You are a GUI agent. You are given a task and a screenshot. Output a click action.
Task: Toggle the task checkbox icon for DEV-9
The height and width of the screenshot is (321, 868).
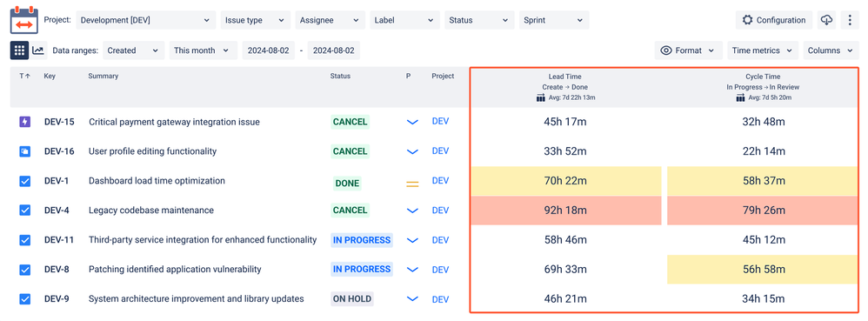pos(25,299)
